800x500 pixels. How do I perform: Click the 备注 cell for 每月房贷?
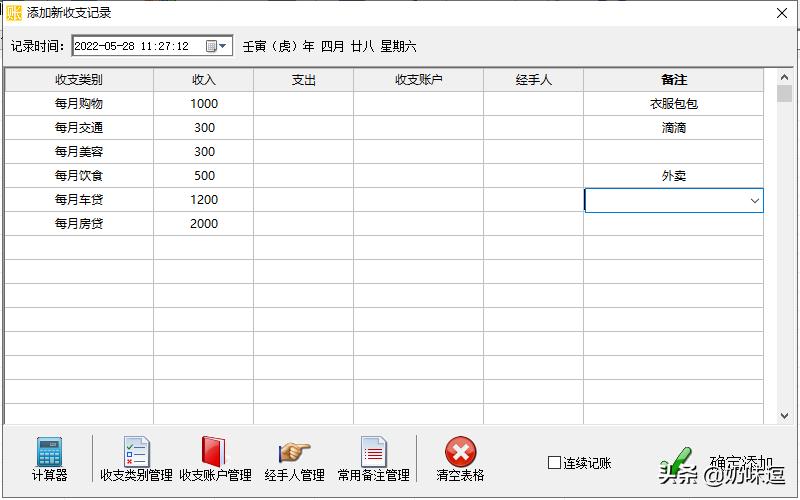(x=673, y=223)
